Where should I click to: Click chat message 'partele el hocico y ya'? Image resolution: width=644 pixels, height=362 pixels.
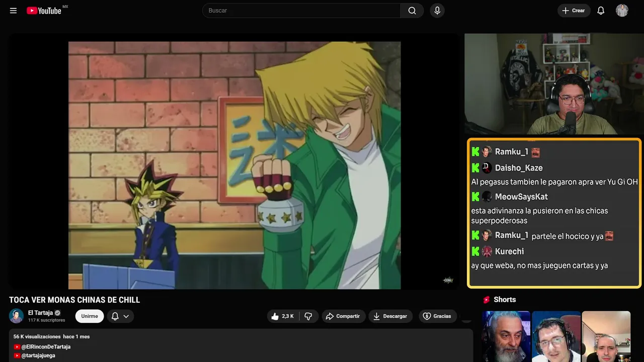click(x=568, y=236)
